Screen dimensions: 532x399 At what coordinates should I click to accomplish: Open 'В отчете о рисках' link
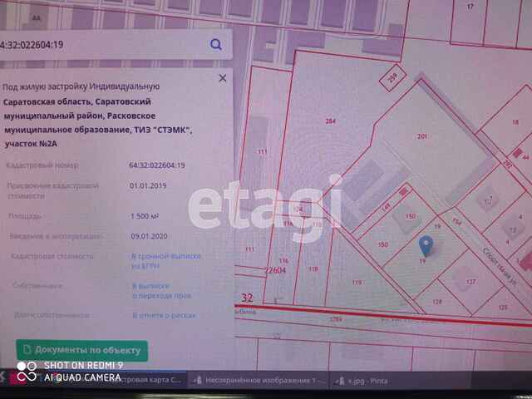click(x=165, y=316)
